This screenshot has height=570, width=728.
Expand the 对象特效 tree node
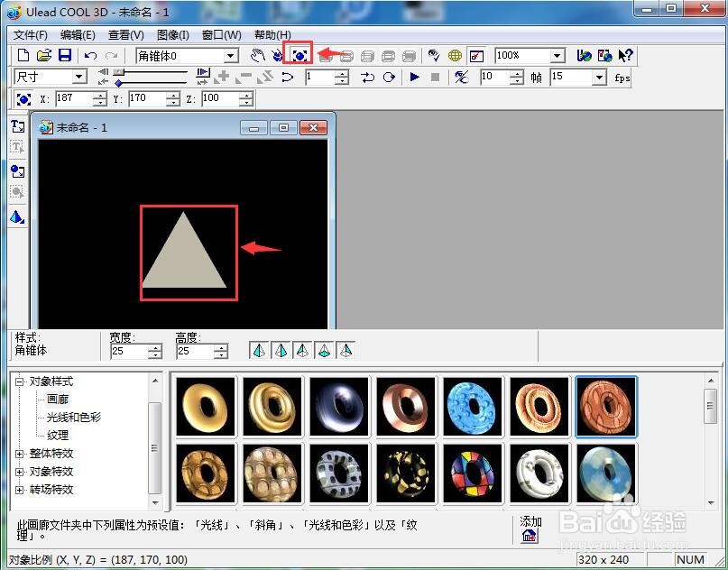click(x=19, y=472)
